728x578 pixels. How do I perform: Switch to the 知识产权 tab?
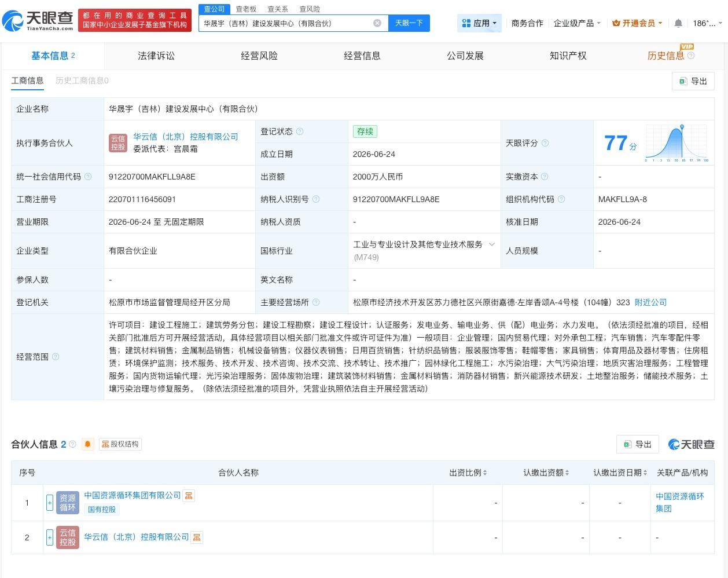click(568, 56)
